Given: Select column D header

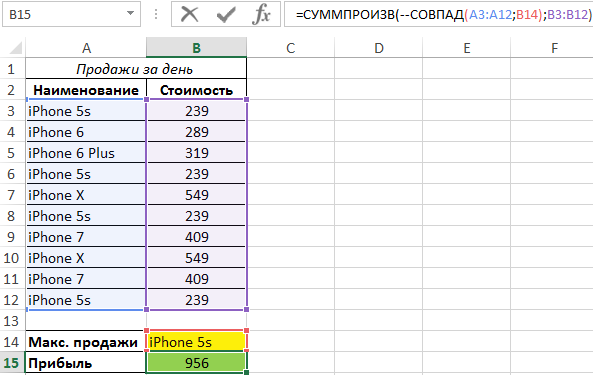Looking at the screenshot, I should (x=379, y=48).
